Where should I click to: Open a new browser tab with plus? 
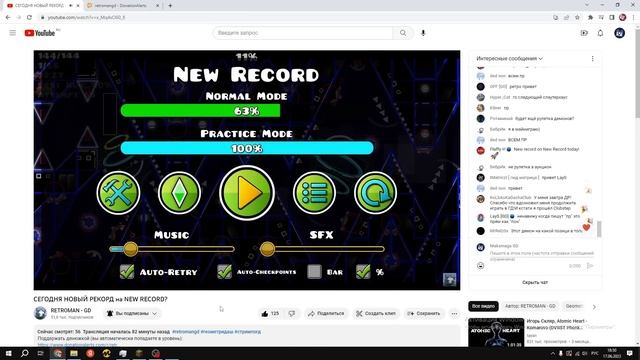point(170,6)
